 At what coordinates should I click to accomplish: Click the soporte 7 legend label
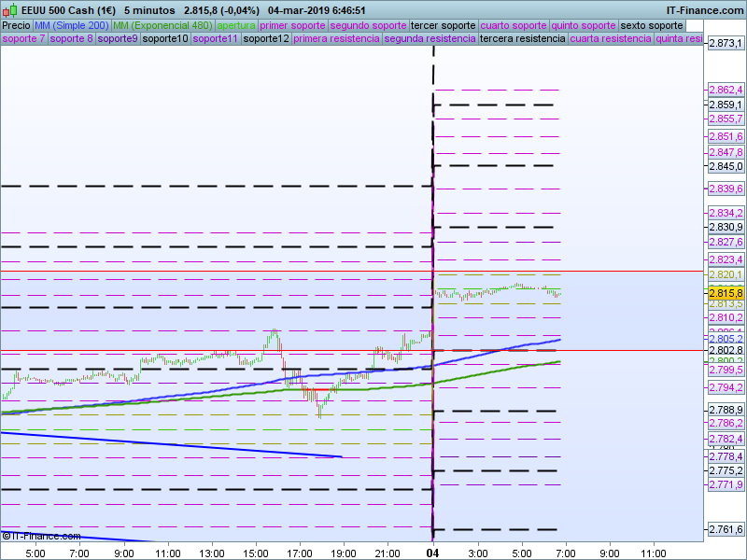(x=23, y=39)
